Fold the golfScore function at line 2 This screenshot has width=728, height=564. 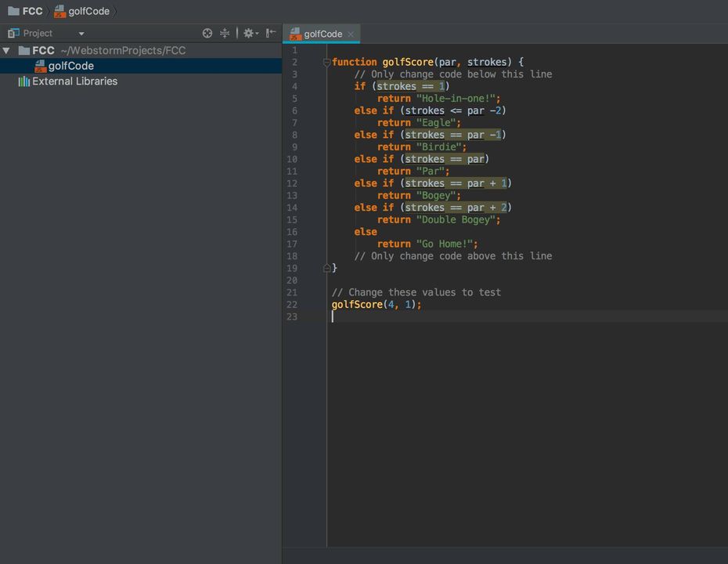click(326, 62)
